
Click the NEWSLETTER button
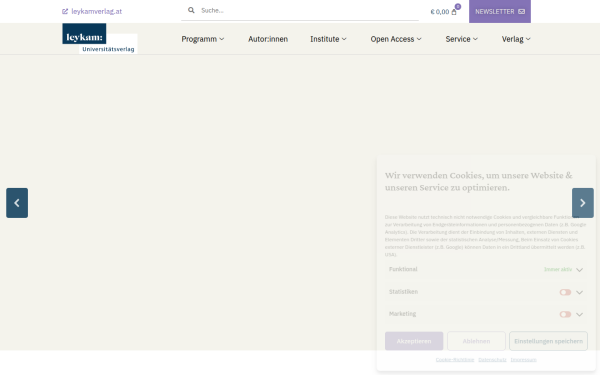click(x=500, y=11)
